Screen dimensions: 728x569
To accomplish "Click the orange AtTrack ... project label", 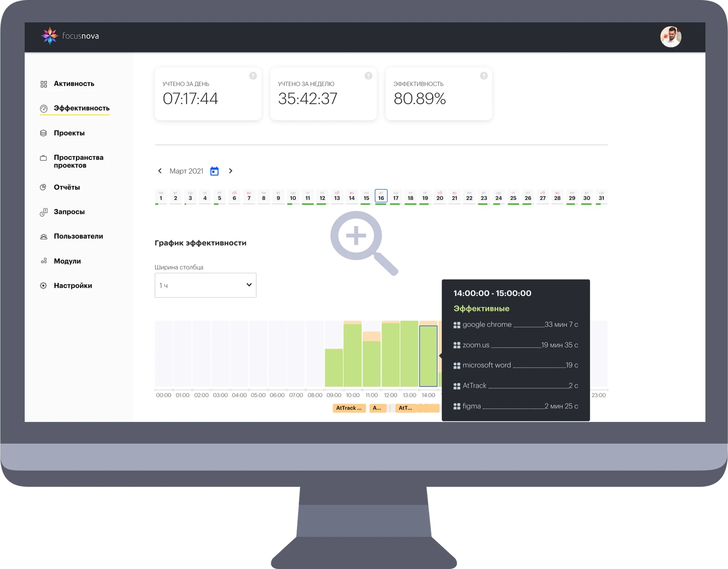I will click(349, 408).
